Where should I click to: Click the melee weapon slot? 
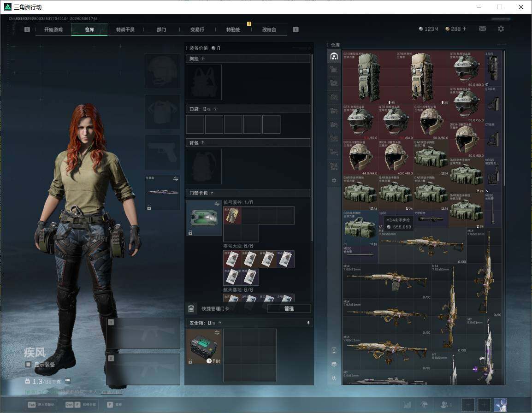point(163,192)
